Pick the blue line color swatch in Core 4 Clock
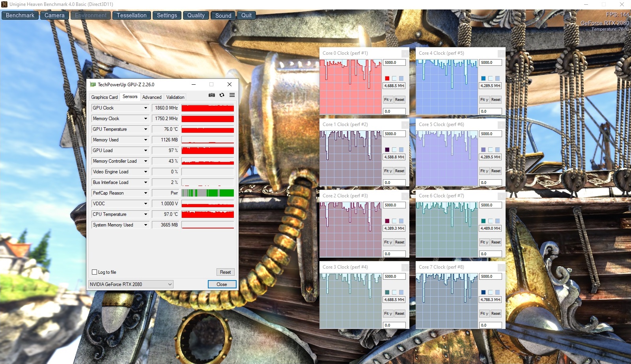 point(484,78)
